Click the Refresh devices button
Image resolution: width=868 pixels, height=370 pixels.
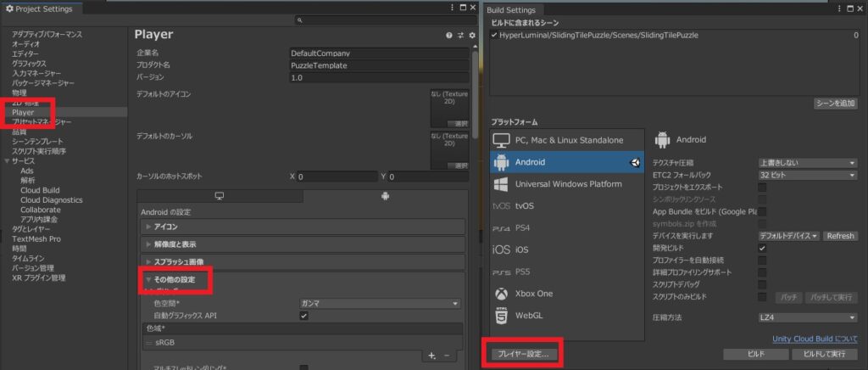point(840,236)
